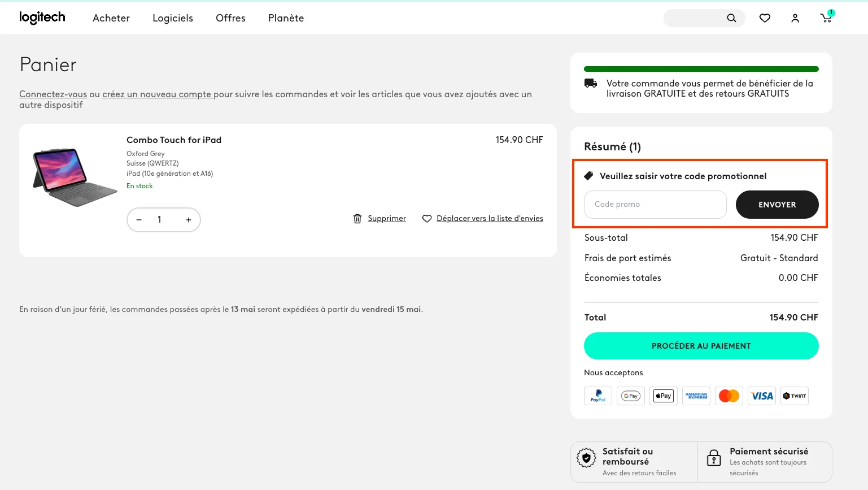Screen dimensions: 868x490
Task: Select the TWINT payment icon
Action: click(795, 396)
